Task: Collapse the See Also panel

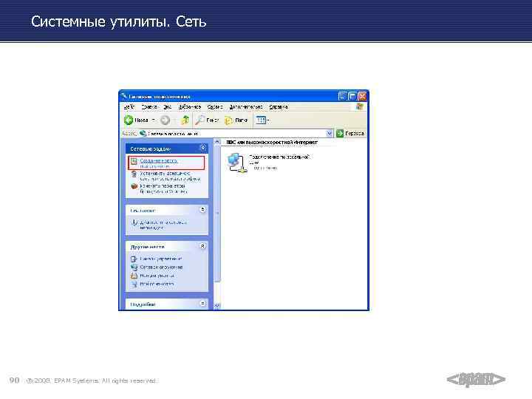Action: coord(202,210)
